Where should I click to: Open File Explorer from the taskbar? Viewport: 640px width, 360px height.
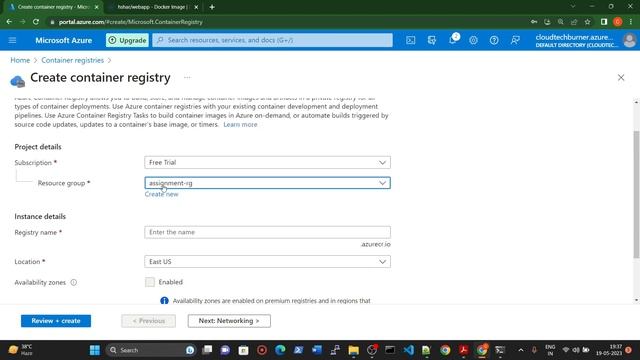coord(353,350)
